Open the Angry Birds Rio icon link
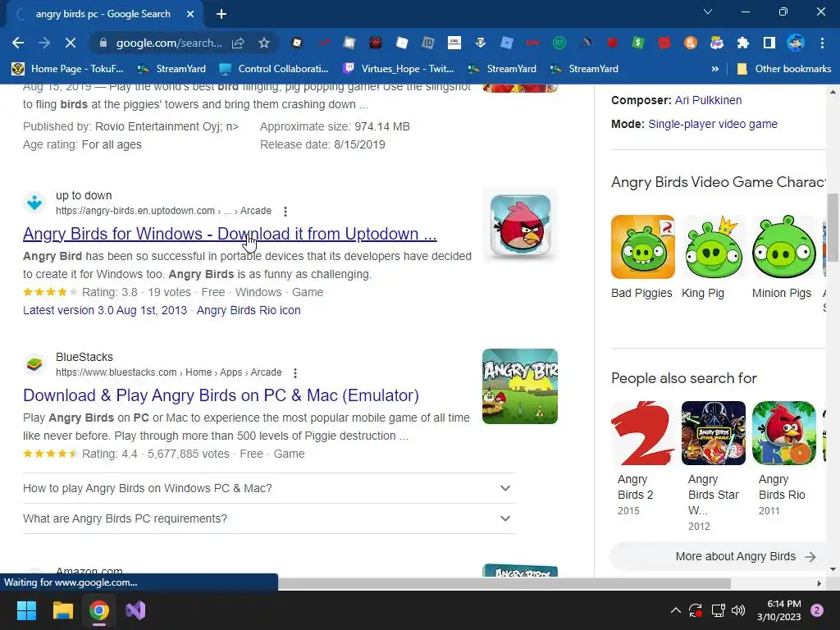Image resolution: width=840 pixels, height=630 pixels. (249, 310)
